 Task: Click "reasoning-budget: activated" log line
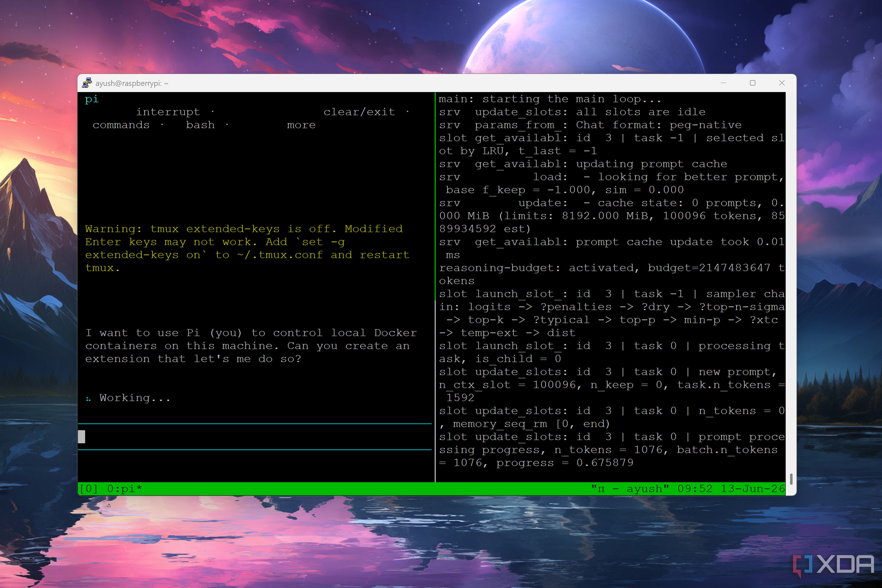click(612, 268)
